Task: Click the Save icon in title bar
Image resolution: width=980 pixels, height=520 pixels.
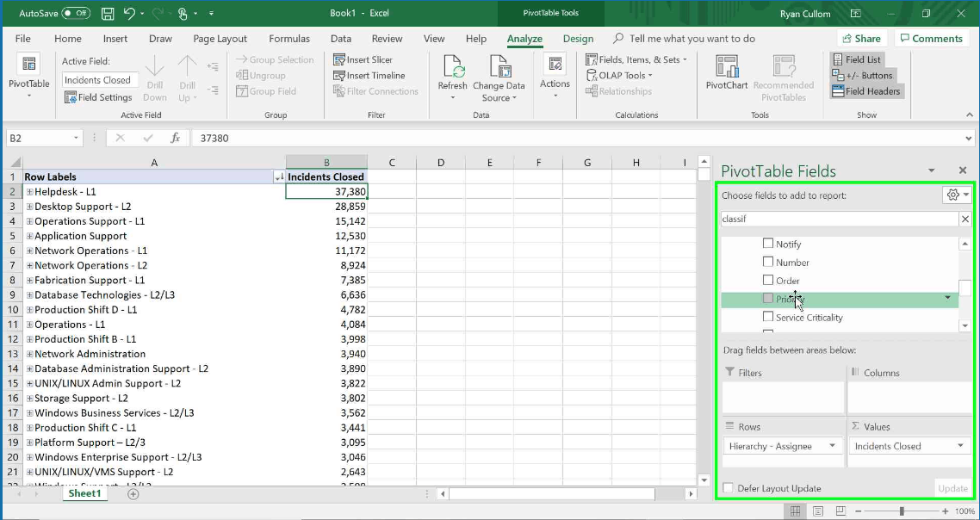Action: [108, 13]
